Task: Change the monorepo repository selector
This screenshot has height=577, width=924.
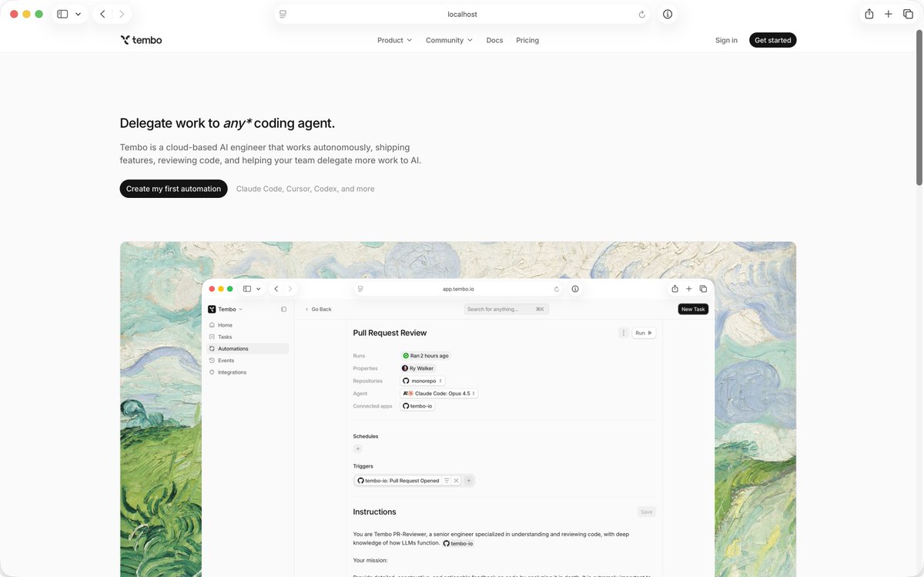Action: tap(422, 381)
